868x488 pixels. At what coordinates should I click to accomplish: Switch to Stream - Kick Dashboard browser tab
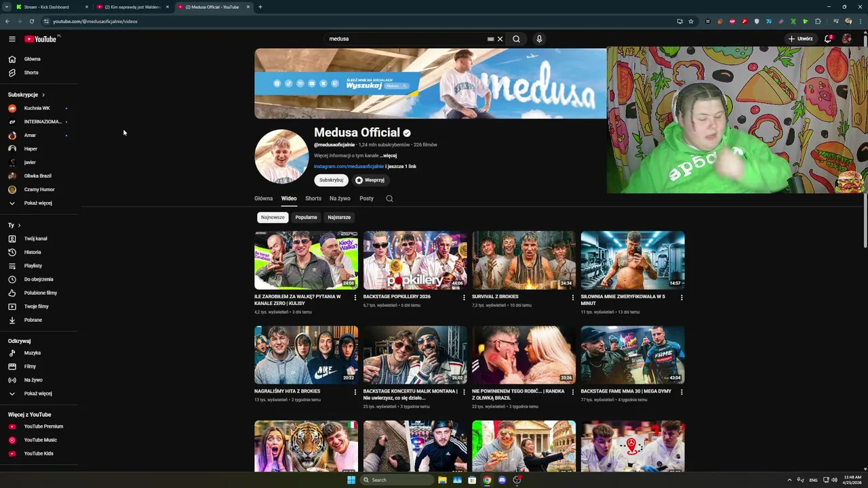[x=52, y=7]
